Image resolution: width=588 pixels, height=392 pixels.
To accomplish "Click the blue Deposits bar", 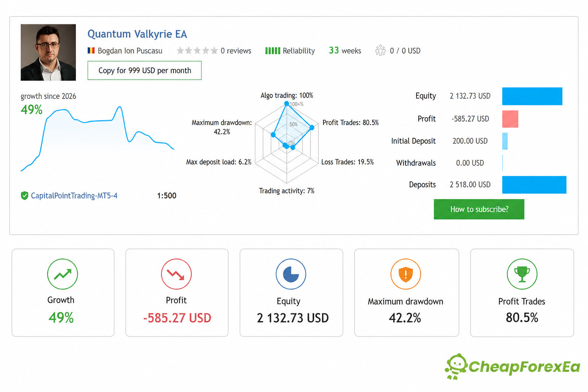I will 534,185.
